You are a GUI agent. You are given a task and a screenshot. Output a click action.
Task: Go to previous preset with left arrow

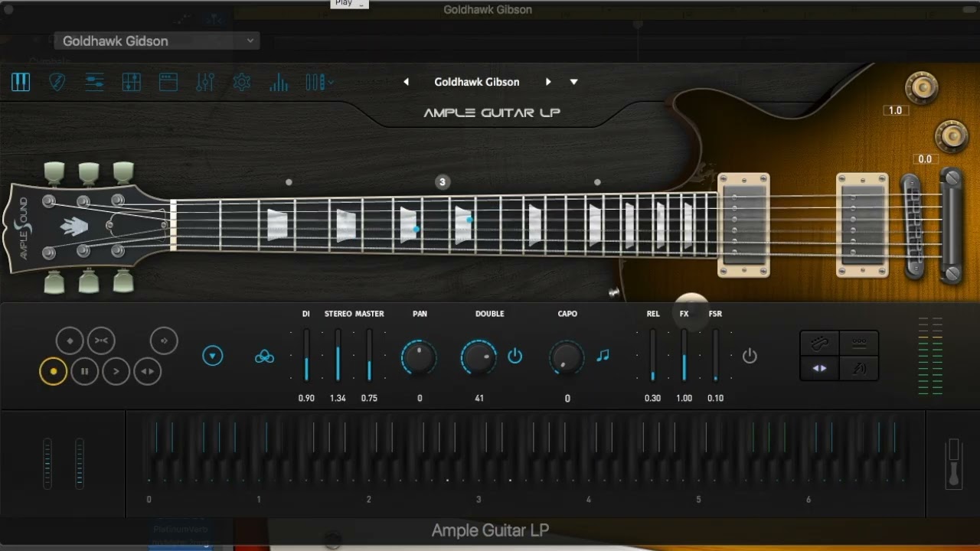407,82
